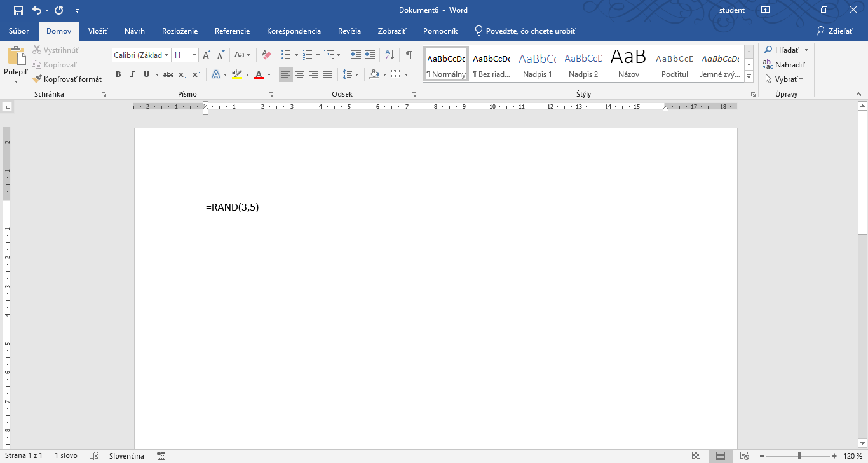Open line and paragraph spacing options
The height and width of the screenshot is (463, 868).
348,74
